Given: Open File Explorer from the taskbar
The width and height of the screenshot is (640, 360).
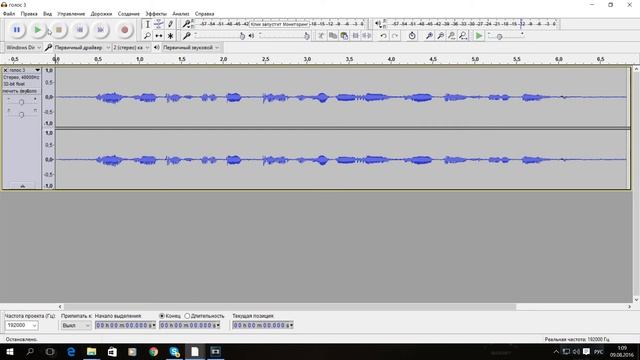Looking at the screenshot, I should 91,351.
